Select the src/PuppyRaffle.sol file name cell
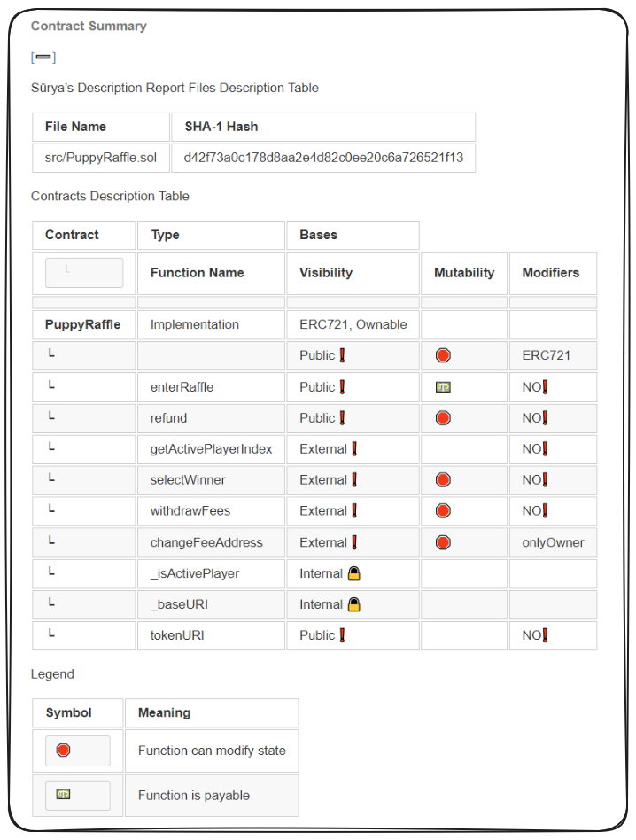Image resolution: width=636 pixels, height=840 pixels. tap(101, 158)
